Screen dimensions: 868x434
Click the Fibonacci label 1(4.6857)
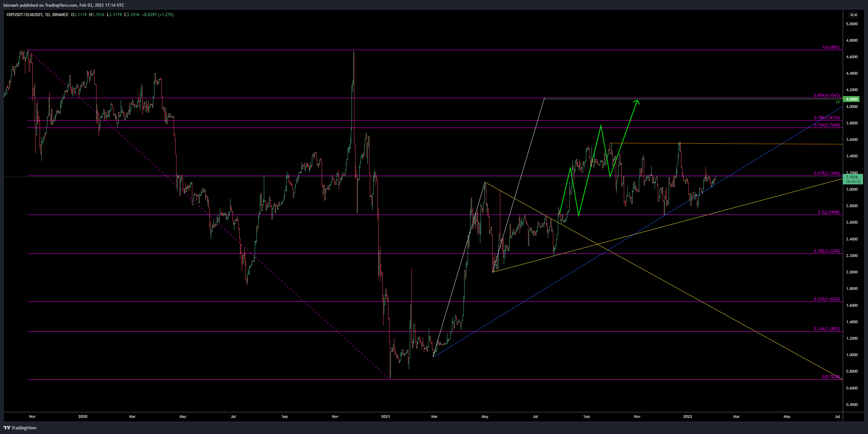click(x=831, y=47)
